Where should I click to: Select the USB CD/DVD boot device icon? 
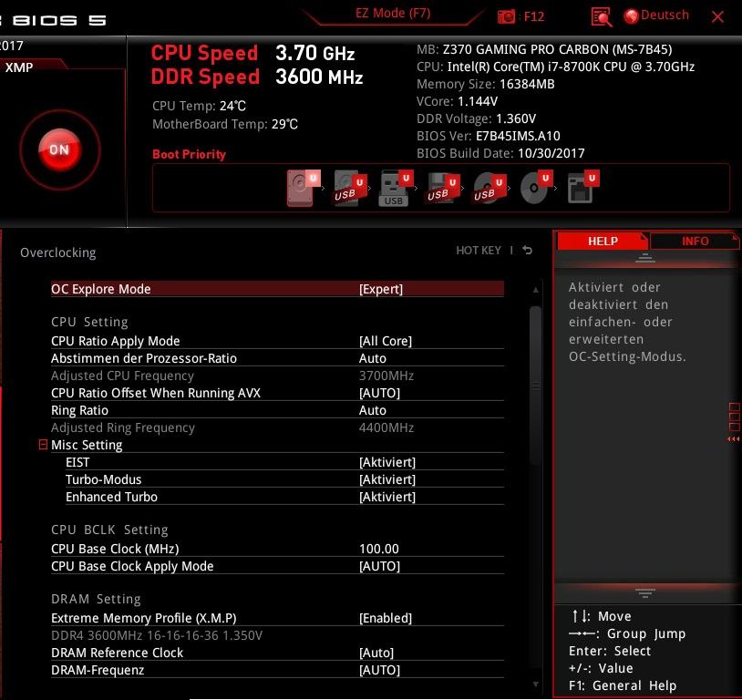click(490, 188)
